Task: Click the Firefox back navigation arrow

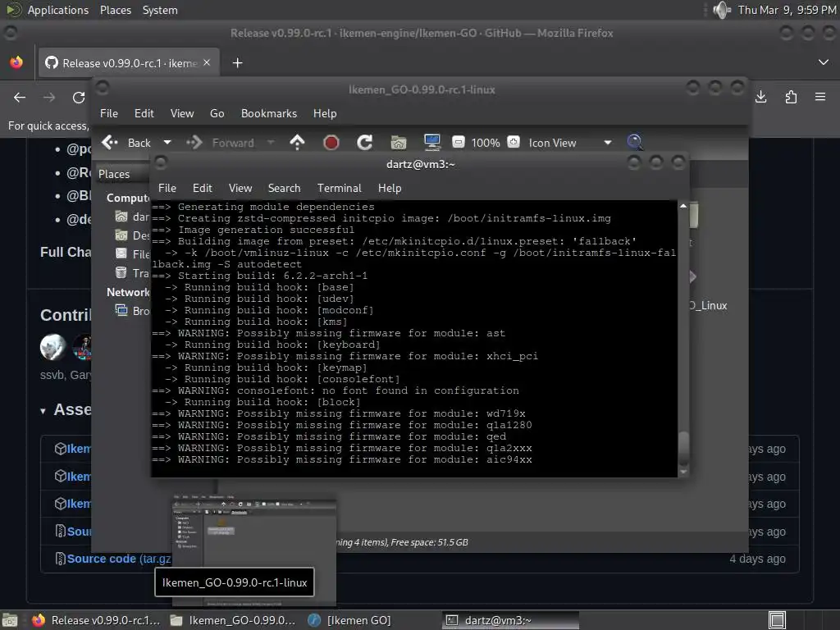Action: coord(20,97)
